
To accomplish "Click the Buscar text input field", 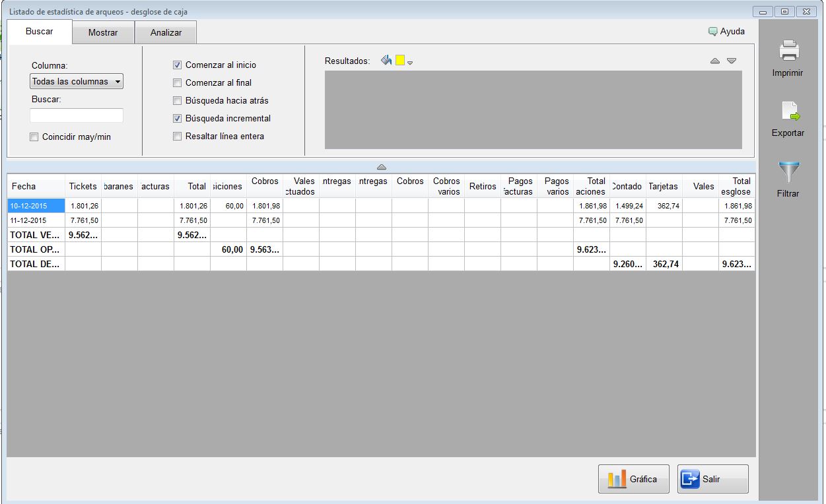I will [77, 116].
